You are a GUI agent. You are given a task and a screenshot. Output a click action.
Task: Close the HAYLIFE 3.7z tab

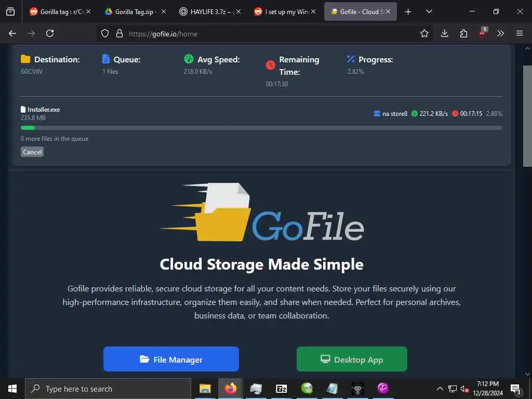(238, 11)
